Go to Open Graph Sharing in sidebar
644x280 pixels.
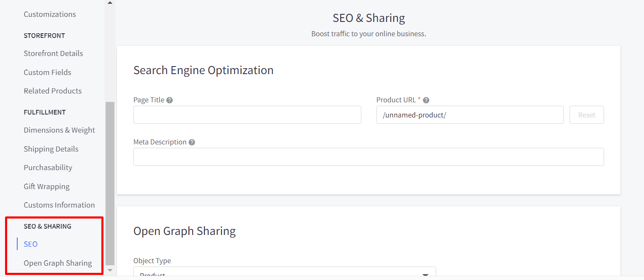(x=58, y=263)
